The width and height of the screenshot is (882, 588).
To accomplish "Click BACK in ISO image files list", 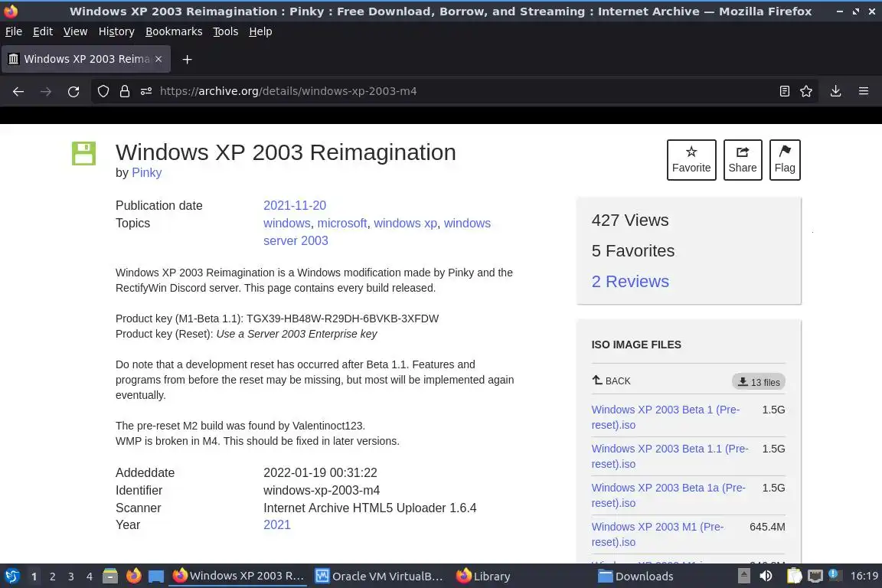I will click(611, 381).
